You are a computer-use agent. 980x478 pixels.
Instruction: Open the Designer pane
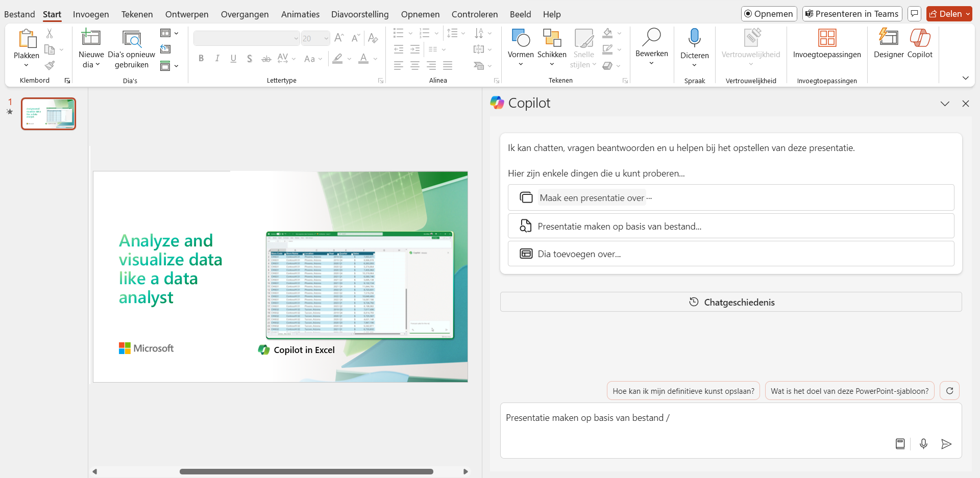pos(889,44)
